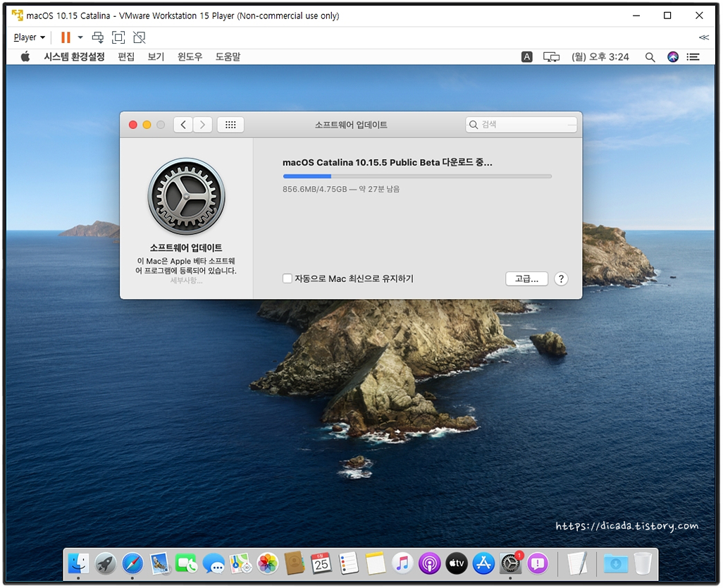Go back with the left chevron button
723x588 pixels.
coord(183,125)
